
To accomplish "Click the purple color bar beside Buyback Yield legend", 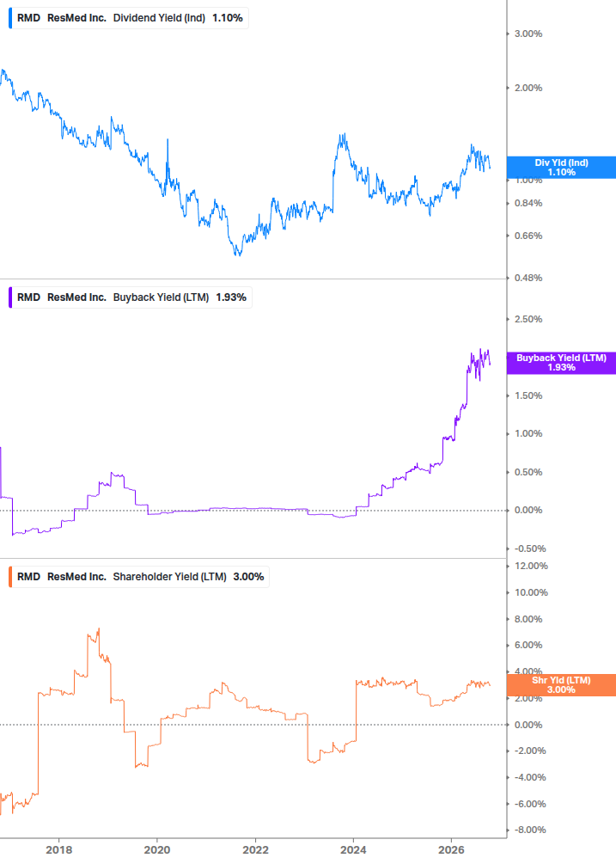I will coord(10,297).
